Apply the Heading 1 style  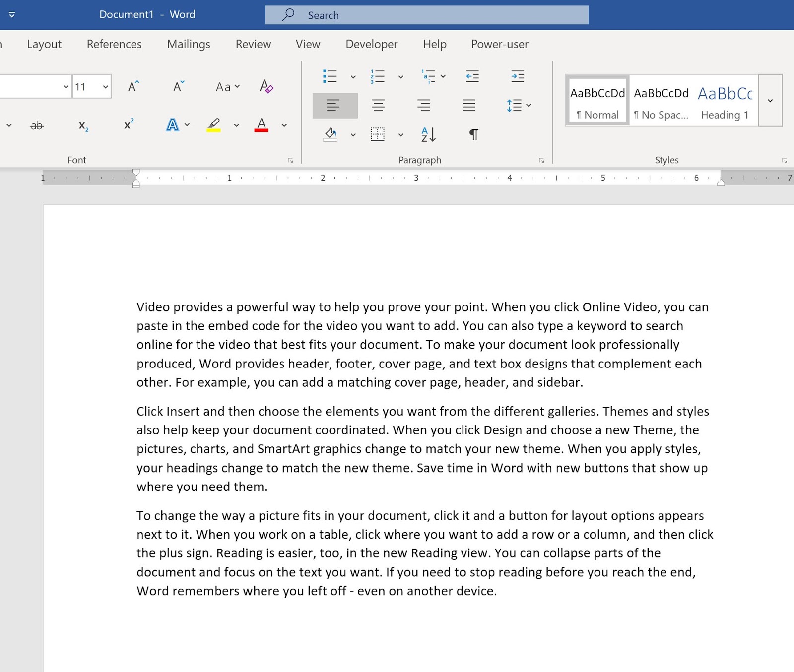(x=725, y=99)
